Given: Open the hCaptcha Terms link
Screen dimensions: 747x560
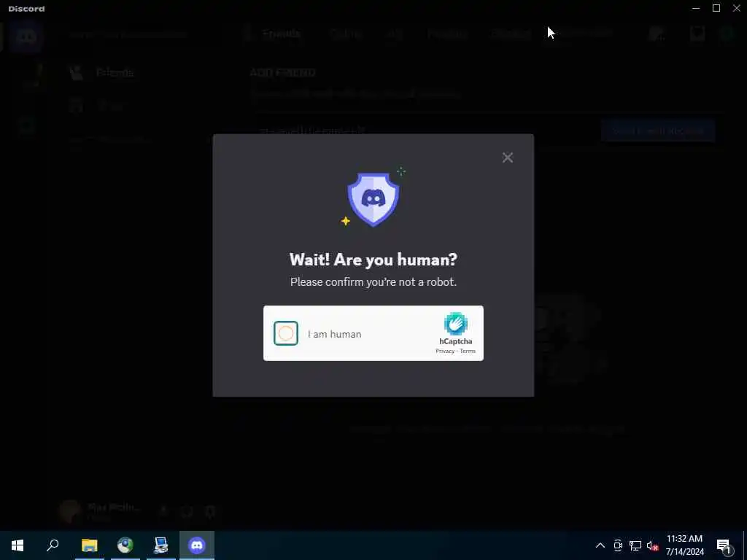Looking at the screenshot, I should [x=468, y=351].
